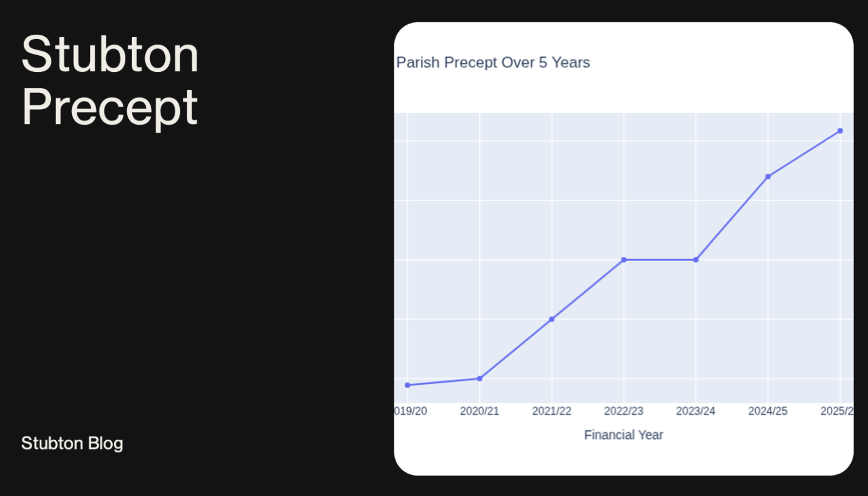The width and height of the screenshot is (868, 496).
Task: Click the partially cut-off 2019/20 axis label
Action: (x=411, y=411)
